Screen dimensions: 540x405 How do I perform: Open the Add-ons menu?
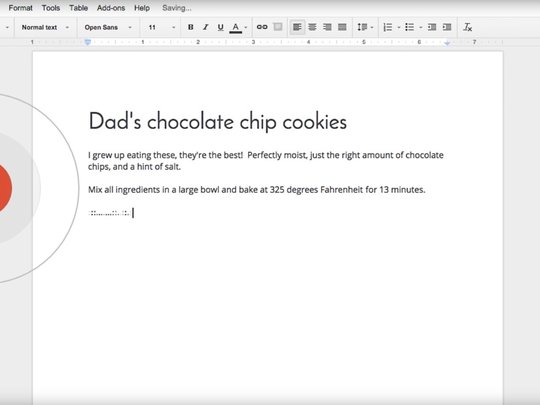tap(111, 8)
